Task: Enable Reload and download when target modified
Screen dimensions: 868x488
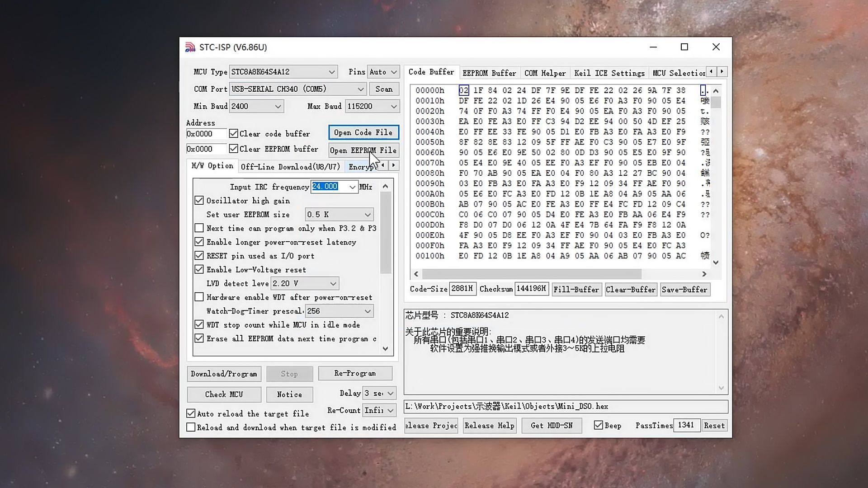Action: 191,427
